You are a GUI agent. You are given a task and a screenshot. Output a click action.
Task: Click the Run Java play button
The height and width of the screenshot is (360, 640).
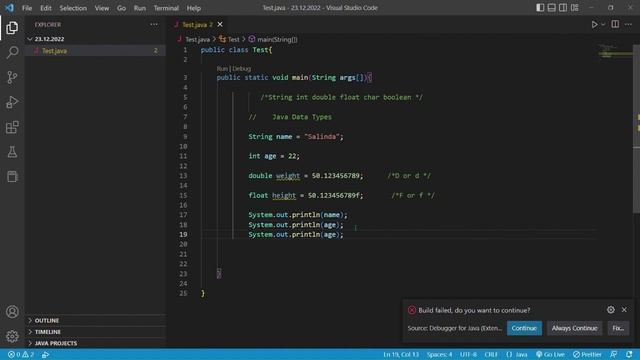(x=594, y=24)
